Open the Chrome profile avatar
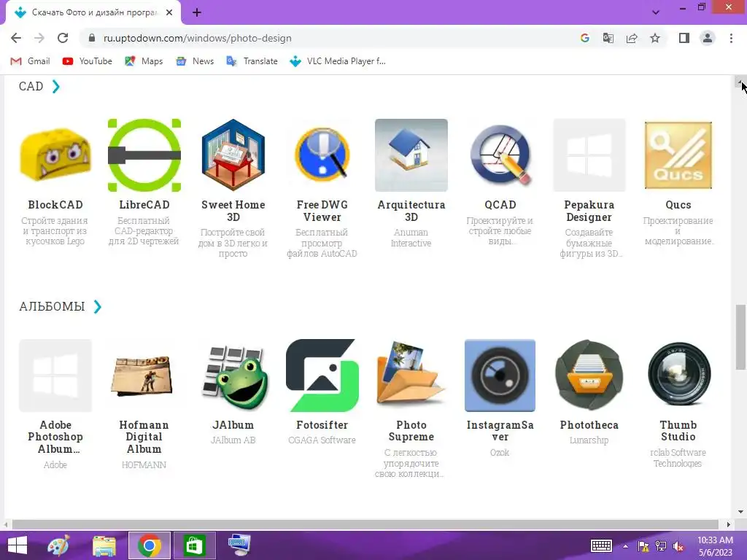The width and height of the screenshot is (747, 560). click(708, 38)
